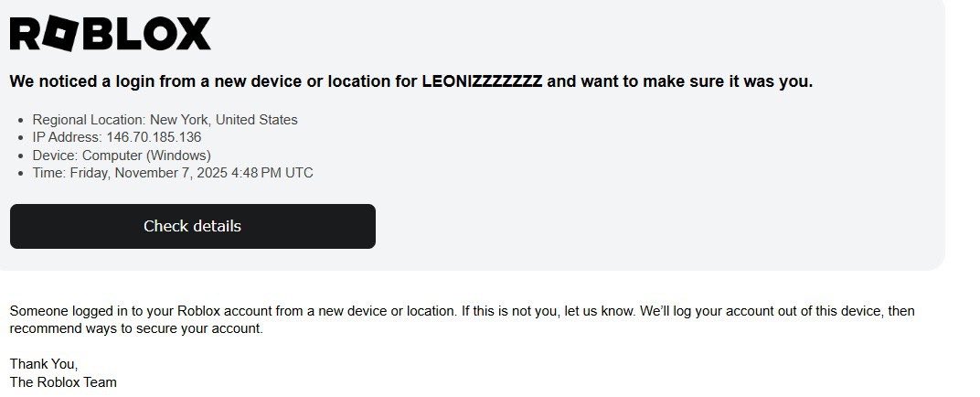Click the bullet before Device
The width and height of the screenshot is (980, 397).
(x=22, y=156)
